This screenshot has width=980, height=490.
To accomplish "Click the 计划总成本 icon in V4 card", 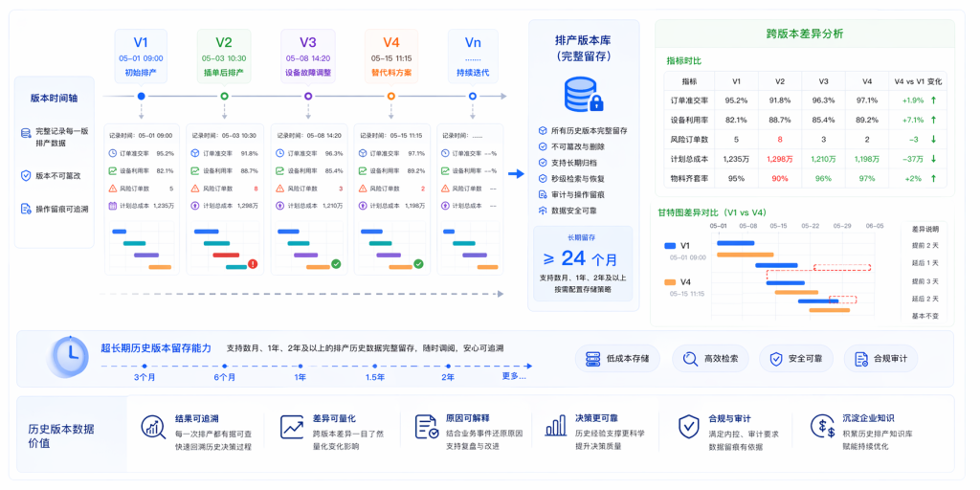I will click(362, 206).
